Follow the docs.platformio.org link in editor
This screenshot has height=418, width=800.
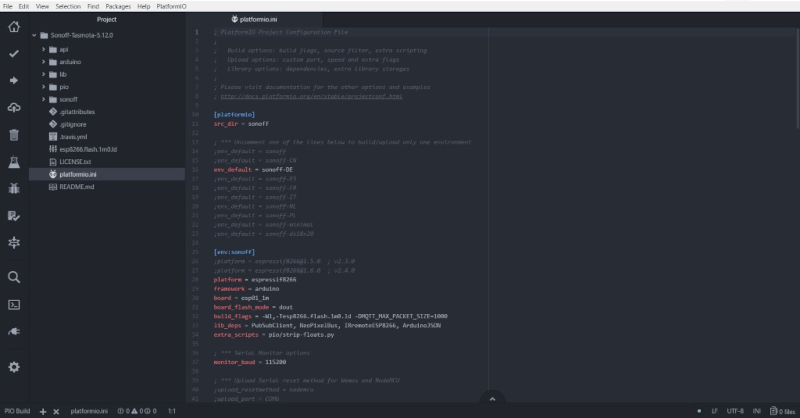(x=311, y=97)
